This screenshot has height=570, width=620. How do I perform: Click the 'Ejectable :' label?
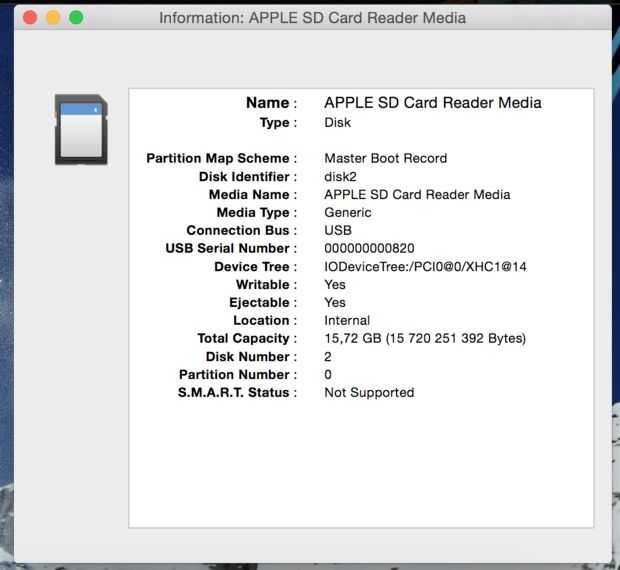pos(263,302)
